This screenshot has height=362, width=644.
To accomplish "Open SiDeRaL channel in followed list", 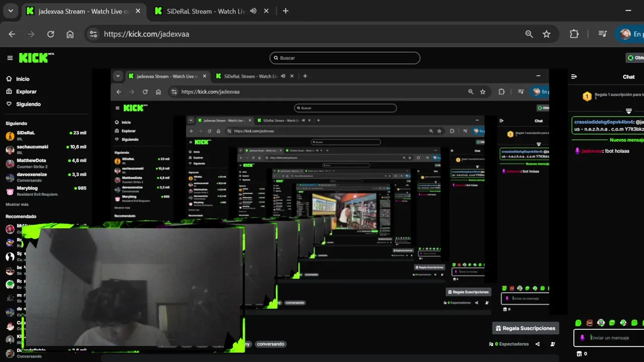I will pyautogui.click(x=46, y=135).
